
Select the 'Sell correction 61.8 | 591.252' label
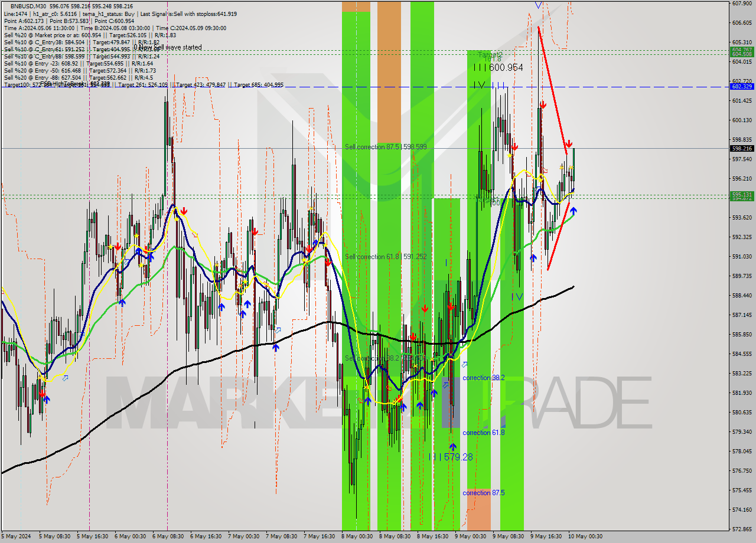click(x=386, y=257)
